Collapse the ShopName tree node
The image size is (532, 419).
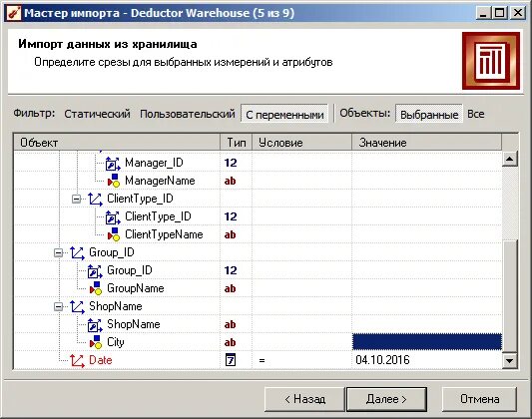(x=58, y=306)
